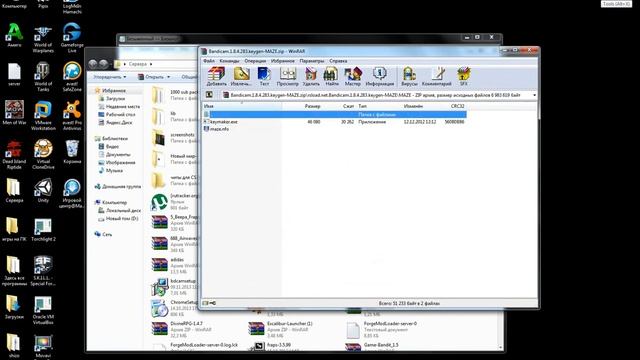
Task: Click the WinRAR Добавить (Add) toolbar icon
Action: [216, 76]
